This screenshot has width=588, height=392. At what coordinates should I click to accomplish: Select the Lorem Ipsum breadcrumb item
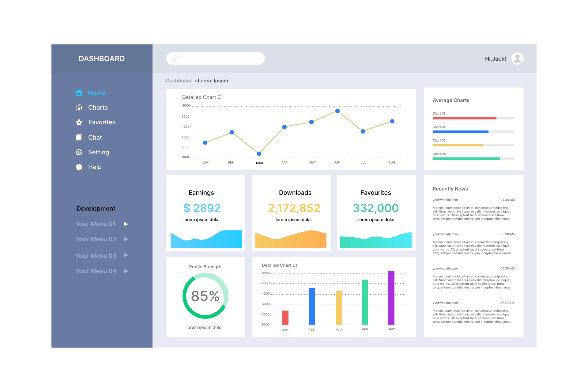[x=213, y=81]
